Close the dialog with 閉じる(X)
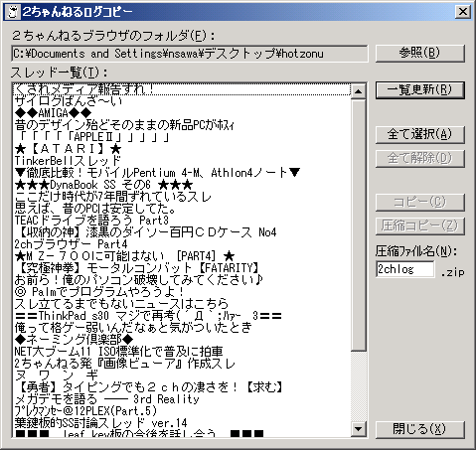 (420, 429)
